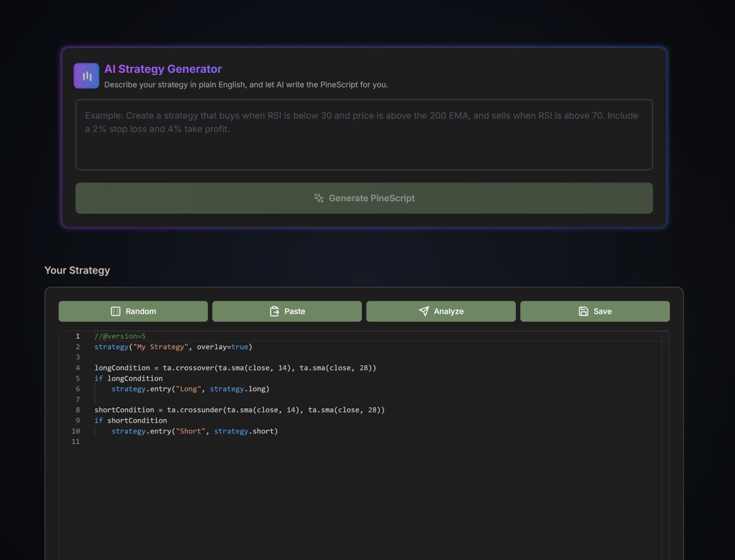Click the sparkle icon inside Generate PineScript button

318,198
